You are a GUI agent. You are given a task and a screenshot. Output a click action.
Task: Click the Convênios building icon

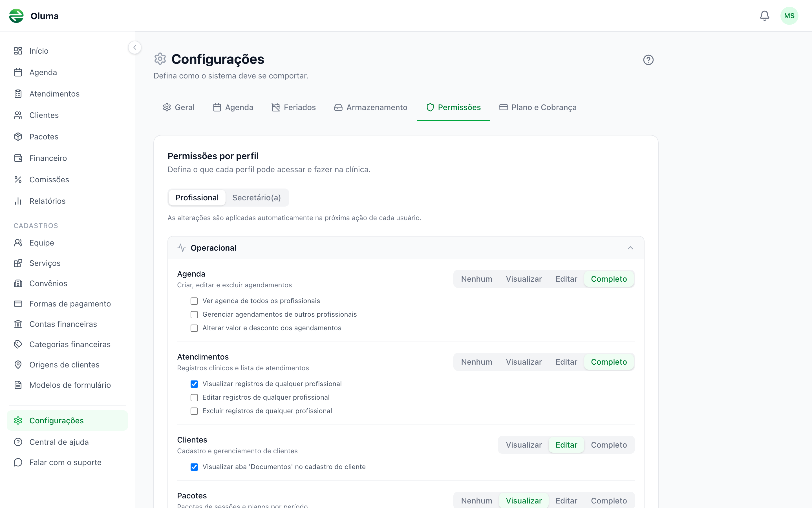click(18, 284)
